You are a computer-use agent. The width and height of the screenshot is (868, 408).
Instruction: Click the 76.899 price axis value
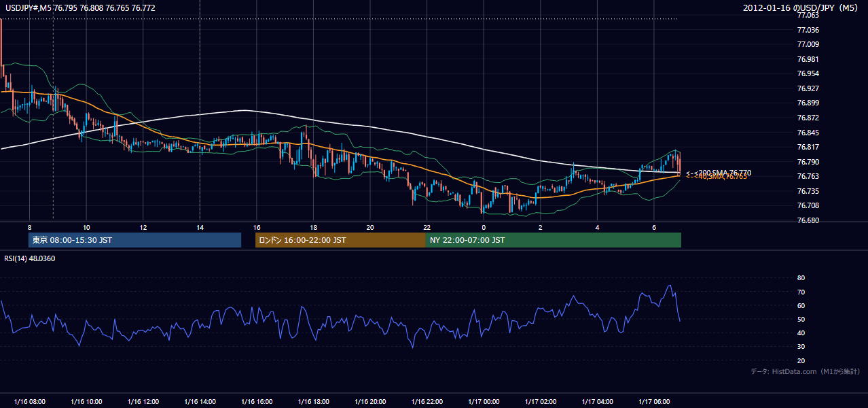pos(808,103)
